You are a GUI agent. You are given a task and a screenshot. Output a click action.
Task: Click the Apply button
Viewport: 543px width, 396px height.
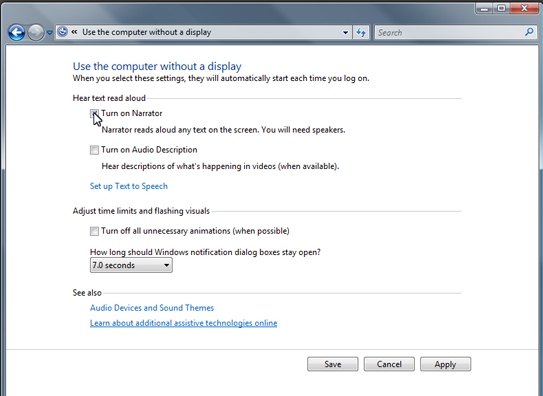tap(446, 364)
